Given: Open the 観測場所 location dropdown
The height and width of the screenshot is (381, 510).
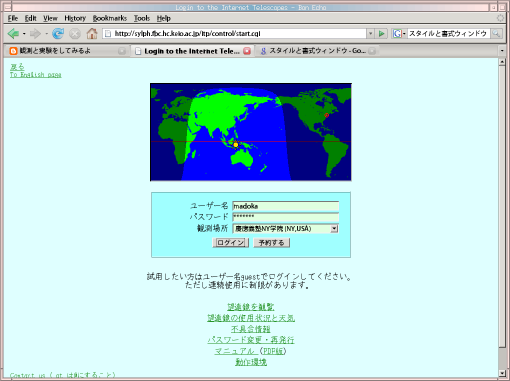Looking at the screenshot, I should coord(334,229).
